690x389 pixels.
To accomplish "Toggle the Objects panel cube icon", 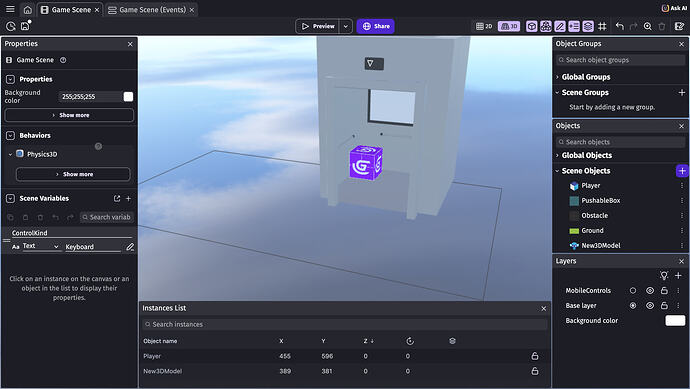I will coord(532,26).
